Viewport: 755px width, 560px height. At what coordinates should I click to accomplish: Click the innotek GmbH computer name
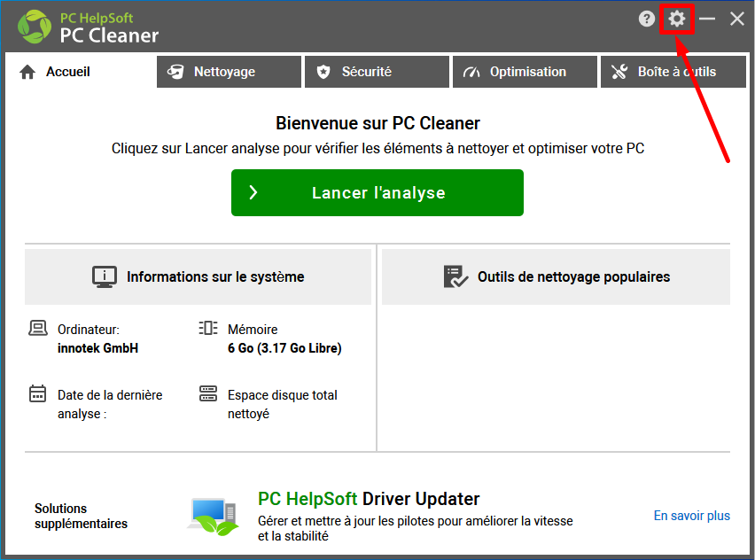(97, 348)
